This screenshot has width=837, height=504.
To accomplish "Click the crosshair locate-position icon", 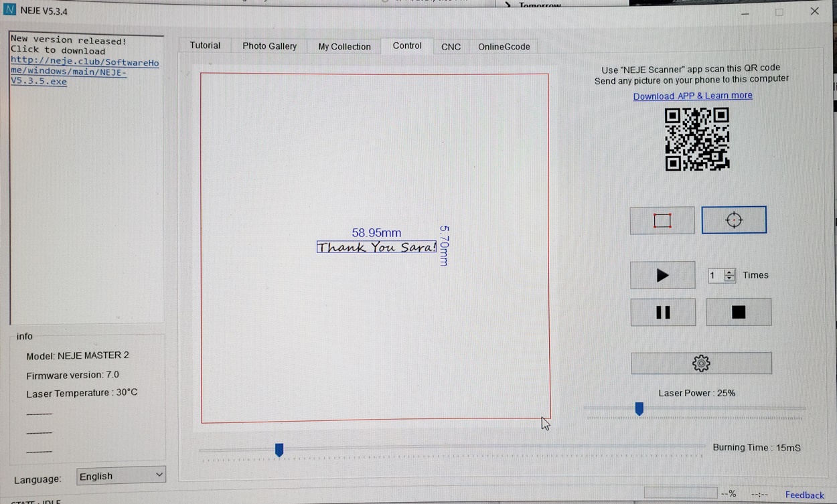I will point(734,220).
